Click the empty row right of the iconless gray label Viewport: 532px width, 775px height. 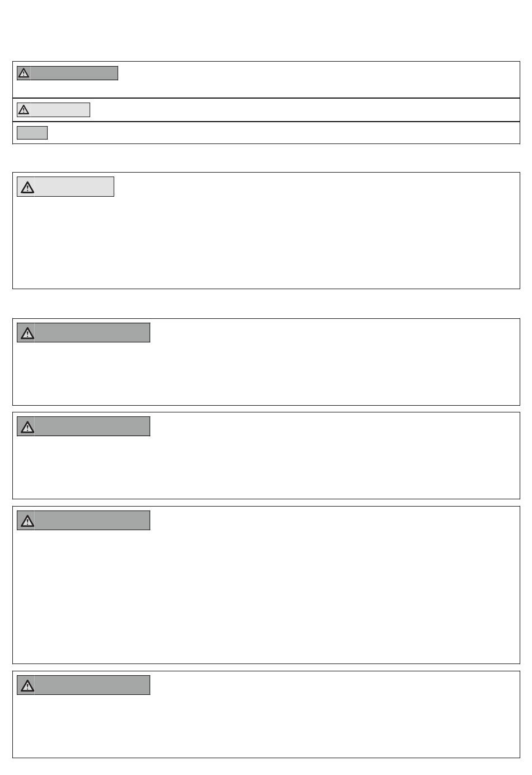(283, 132)
